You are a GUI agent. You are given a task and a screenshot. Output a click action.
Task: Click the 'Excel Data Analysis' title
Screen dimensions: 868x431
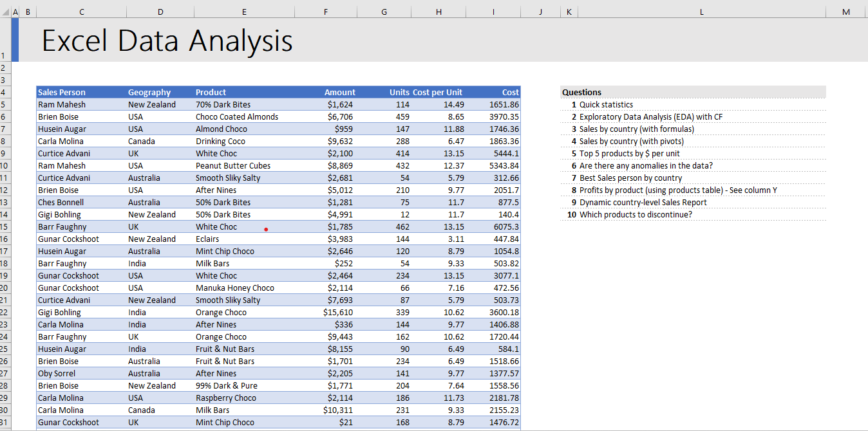(x=166, y=40)
